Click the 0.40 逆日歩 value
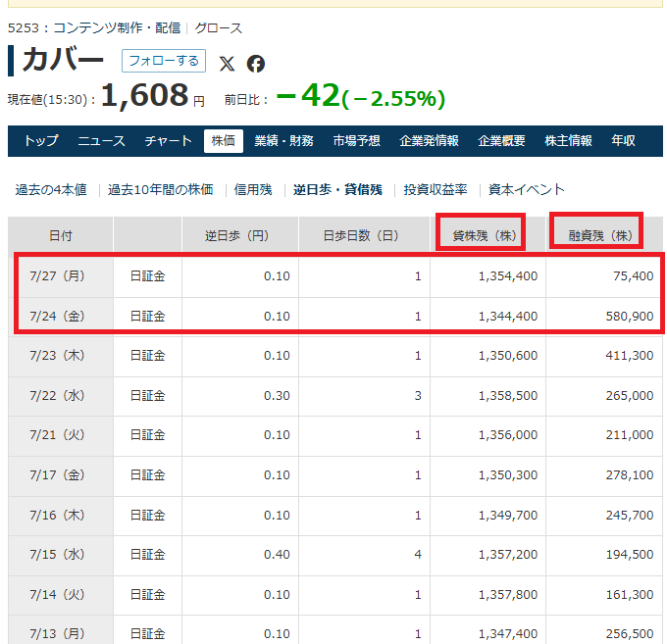 pos(277,554)
